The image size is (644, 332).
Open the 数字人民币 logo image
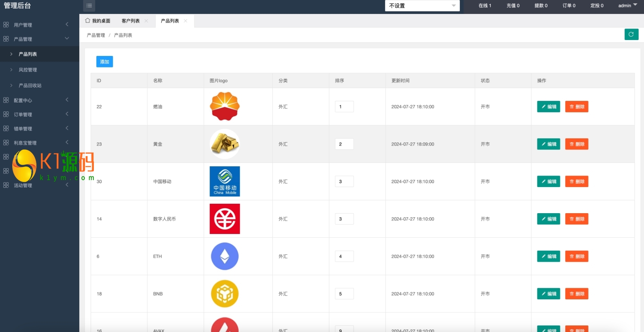225,219
